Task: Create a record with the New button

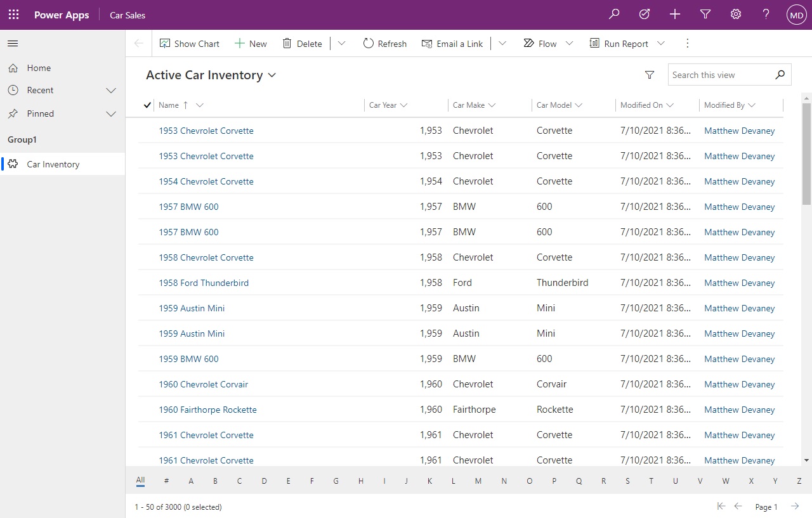Action: tap(251, 43)
